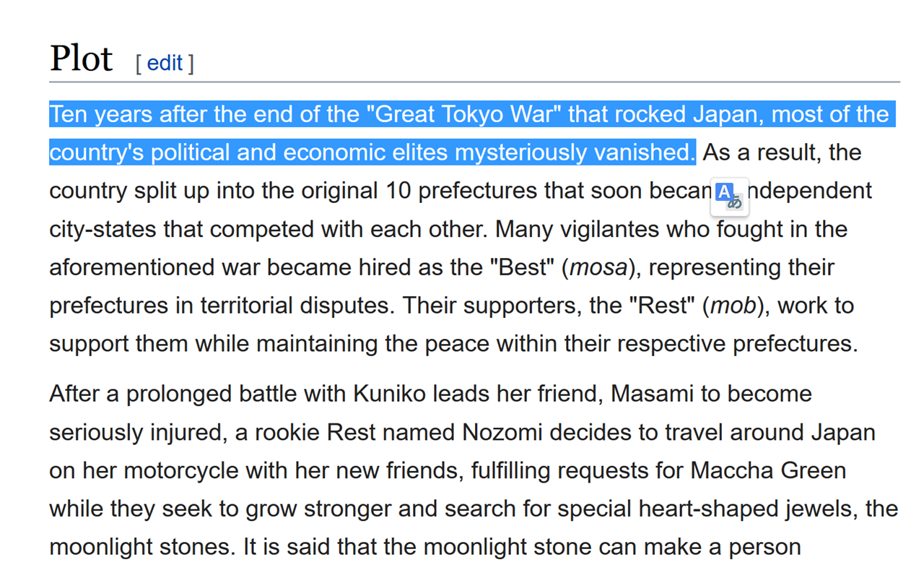The width and height of the screenshot is (924, 578).
Task: Open the Plot section edit link
Action: pyautogui.click(x=165, y=64)
